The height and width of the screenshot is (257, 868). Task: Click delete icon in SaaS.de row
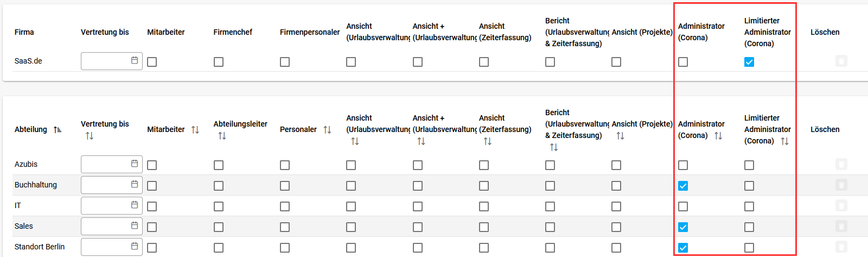click(x=841, y=61)
